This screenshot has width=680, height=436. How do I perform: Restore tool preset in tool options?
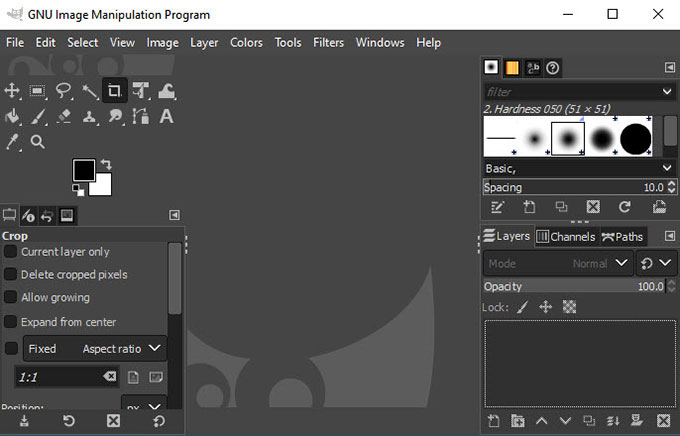[69, 421]
